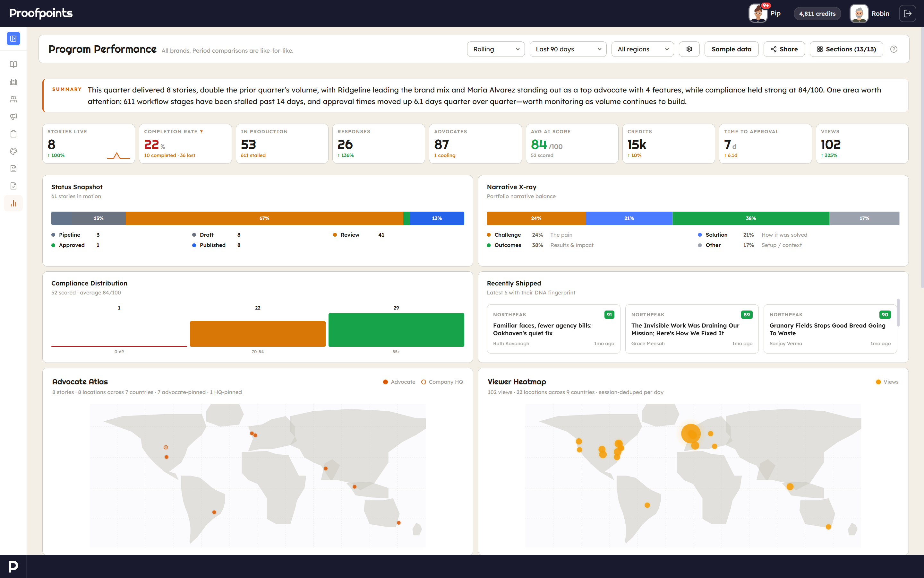Click the Proofpoints logo in the top bar
Screen dimensions: 924x578
pyautogui.click(x=41, y=13)
